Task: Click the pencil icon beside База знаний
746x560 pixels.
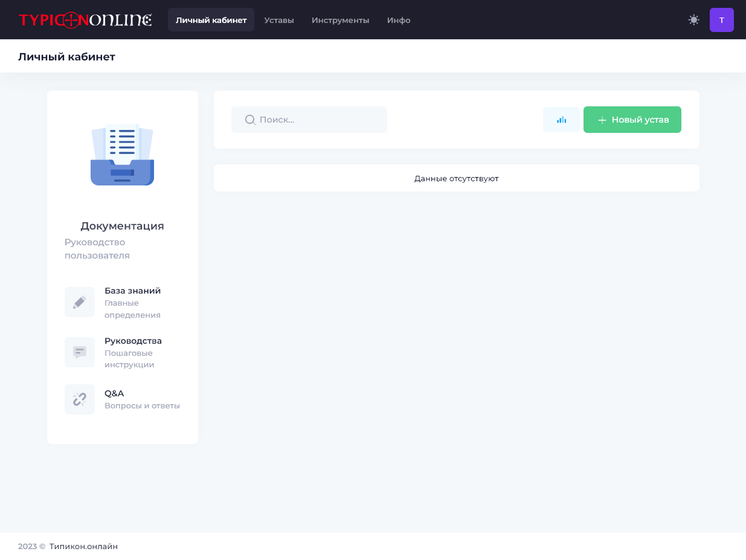Action: (80, 302)
